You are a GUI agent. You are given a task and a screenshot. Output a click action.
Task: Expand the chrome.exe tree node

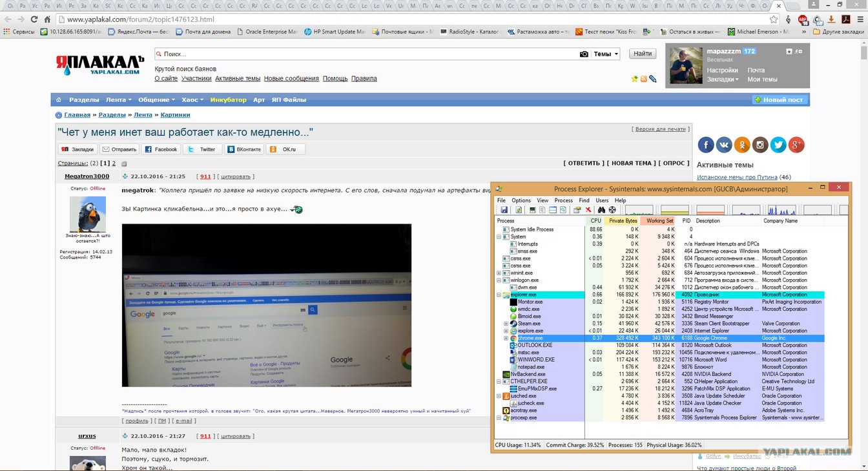506,338
